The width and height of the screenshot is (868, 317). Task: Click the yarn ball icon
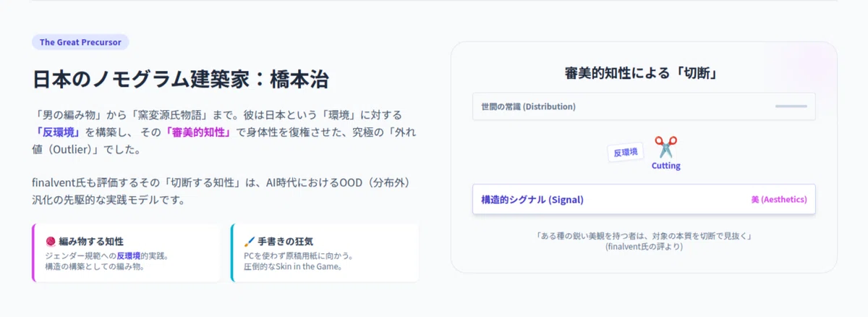pyautogui.click(x=51, y=241)
